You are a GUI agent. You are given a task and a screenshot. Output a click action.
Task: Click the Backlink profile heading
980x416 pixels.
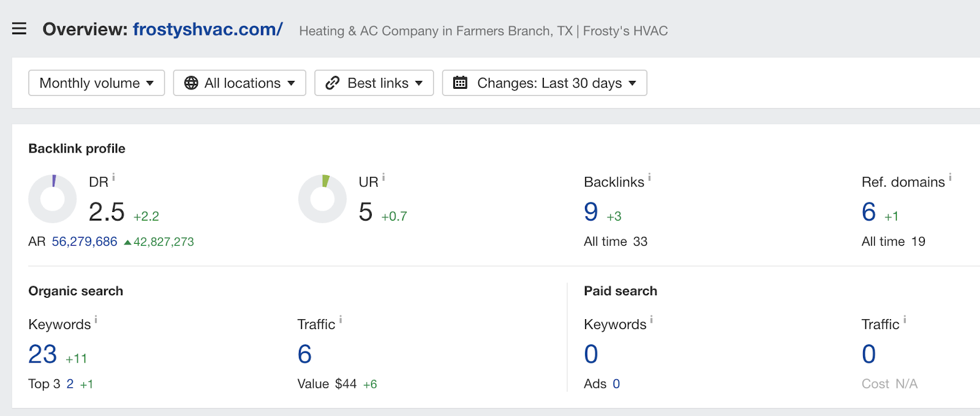(x=77, y=148)
